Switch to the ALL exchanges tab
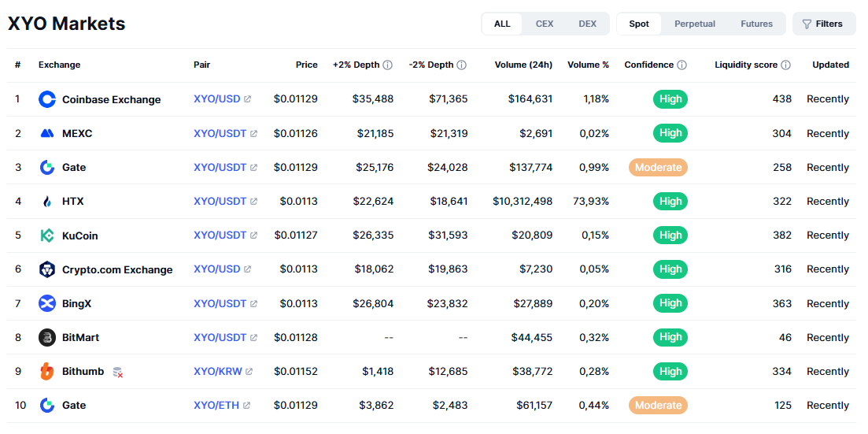This screenshot has height=434, width=868. (x=502, y=24)
